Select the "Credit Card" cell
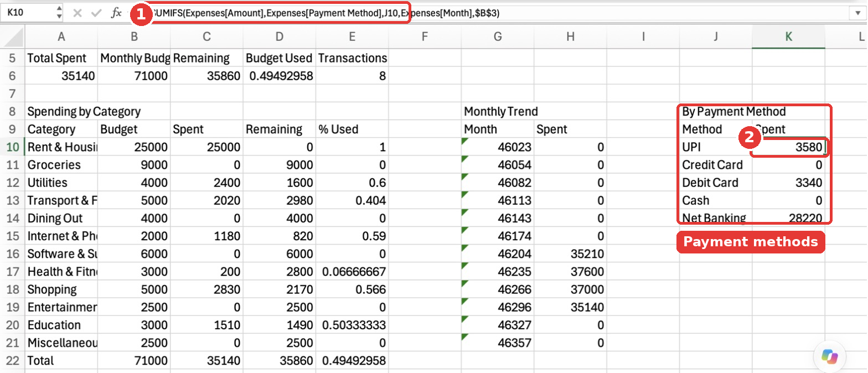The width and height of the screenshot is (868, 373). pos(716,165)
